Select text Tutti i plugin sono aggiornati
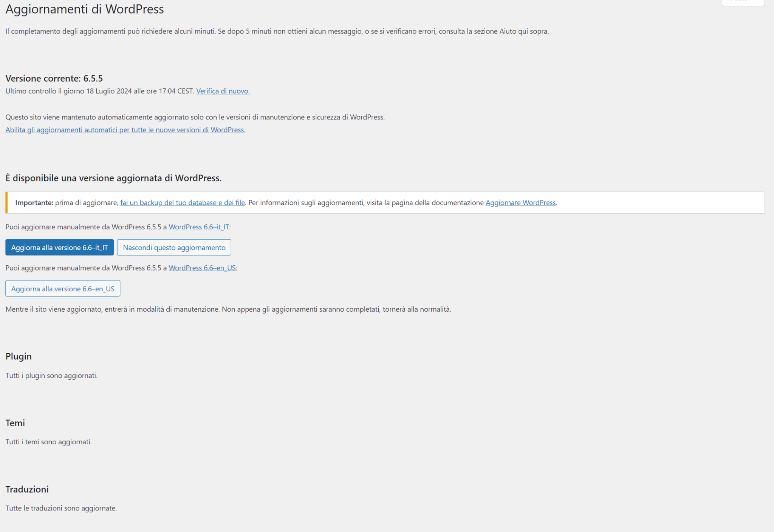Viewport: 774px width, 532px height. [51, 376]
